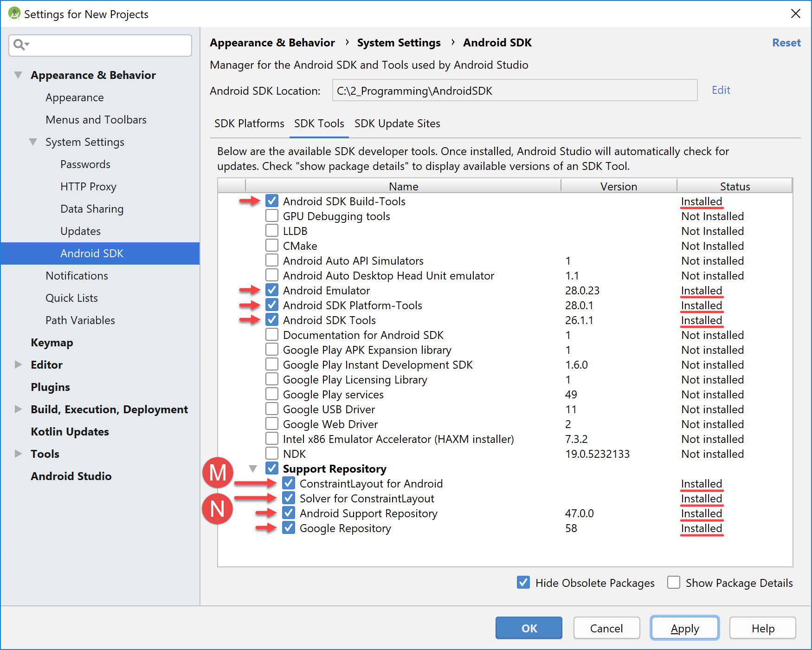
Task: Open Plugins settings
Action: (x=50, y=387)
